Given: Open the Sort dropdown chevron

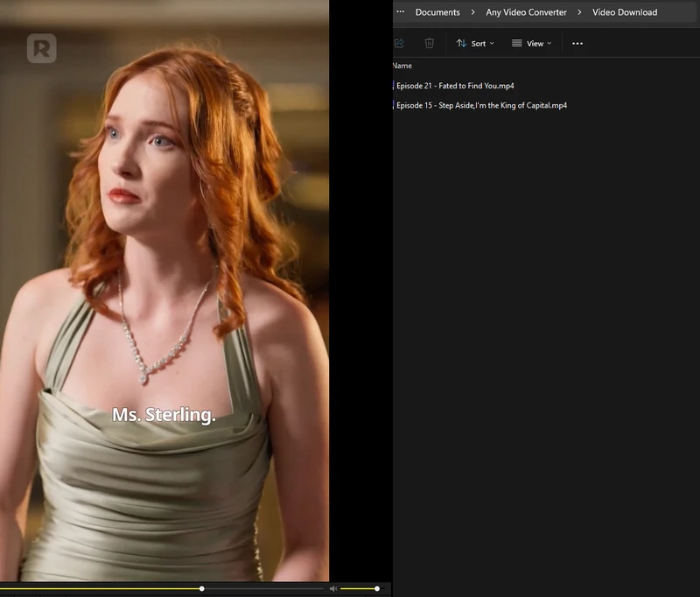Looking at the screenshot, I should 492,43.
